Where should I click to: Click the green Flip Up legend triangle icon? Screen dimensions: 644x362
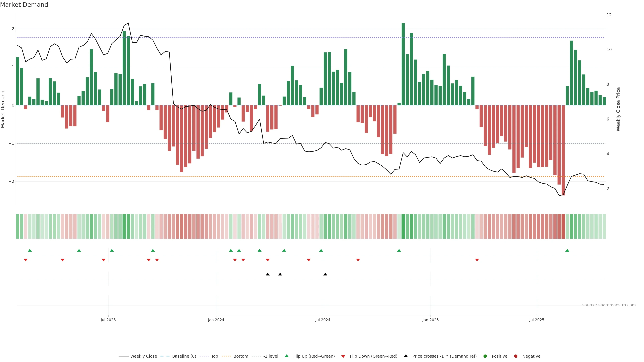pyautogui.click(x=287, y=356)
